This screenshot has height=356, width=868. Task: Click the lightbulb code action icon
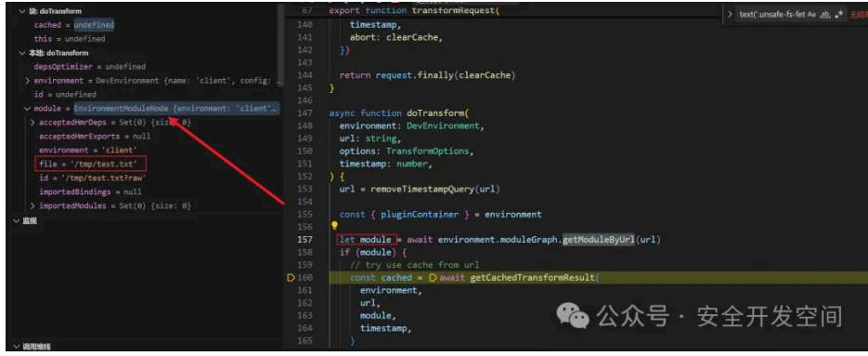tap(334, 226)
